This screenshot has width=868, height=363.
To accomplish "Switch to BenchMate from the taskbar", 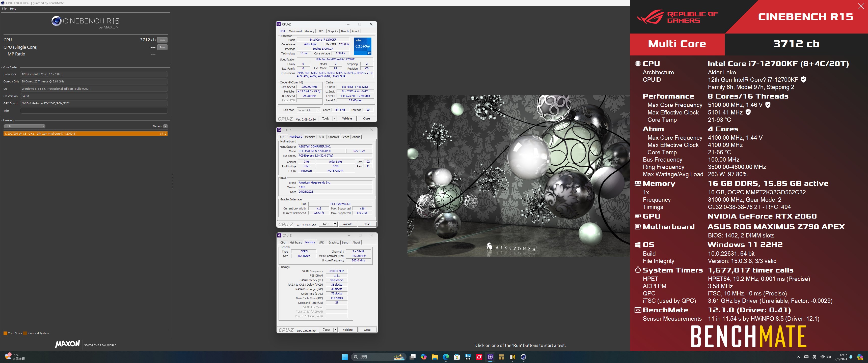I will (x=512, y=357).
